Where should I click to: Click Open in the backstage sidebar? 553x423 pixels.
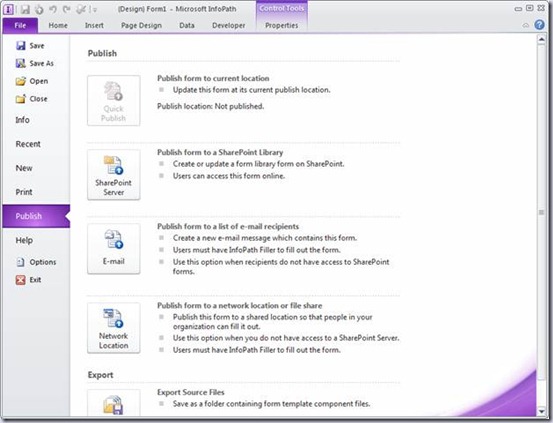point(32,81)
